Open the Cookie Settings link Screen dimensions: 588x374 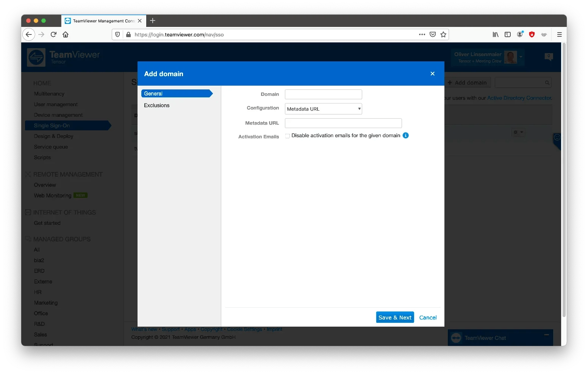tap(244, 329)
